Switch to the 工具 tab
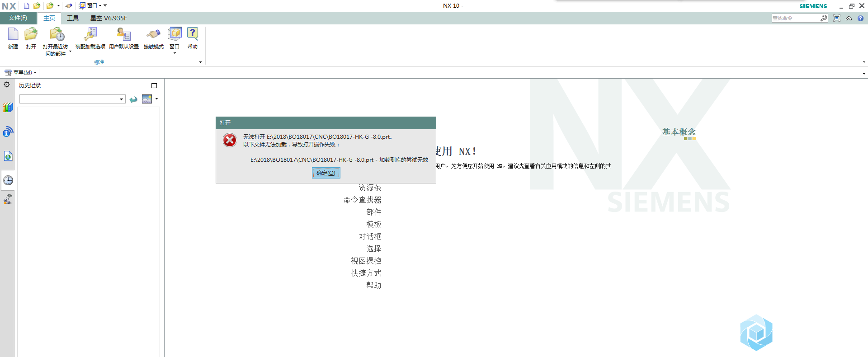The width and height of the screenshot is (868, 357). pyautogui.click(x=73, y=18)
